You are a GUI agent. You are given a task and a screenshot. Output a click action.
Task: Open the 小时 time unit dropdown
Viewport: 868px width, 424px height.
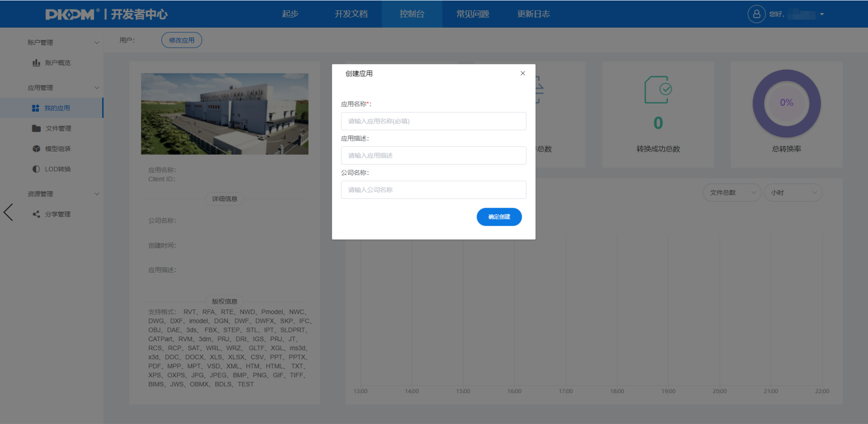click(793, 193)
